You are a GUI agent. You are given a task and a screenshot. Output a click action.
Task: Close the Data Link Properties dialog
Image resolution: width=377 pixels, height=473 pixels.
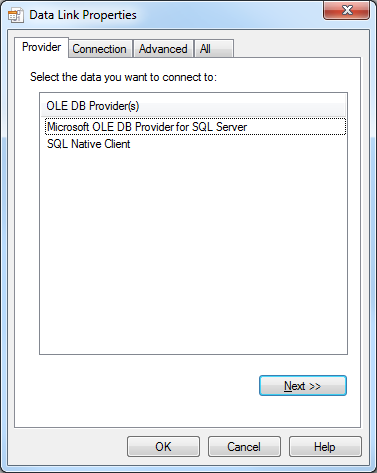[346, 10]
